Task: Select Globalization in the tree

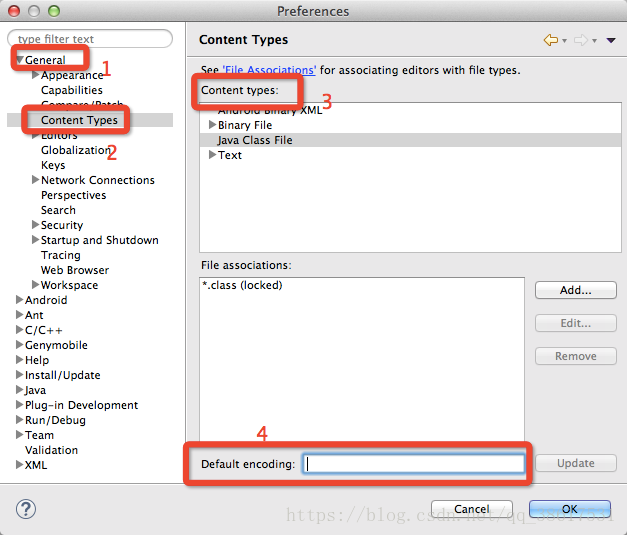Action: (76, 150)
